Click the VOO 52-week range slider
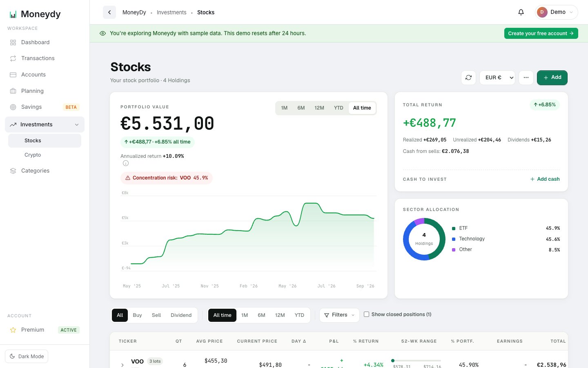The width and height of the screenshot is (588, 368). (x=416, y=361)
